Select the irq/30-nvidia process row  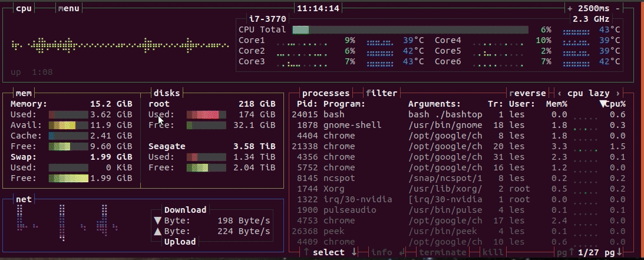pyautogui.click(x=458, y=199)
